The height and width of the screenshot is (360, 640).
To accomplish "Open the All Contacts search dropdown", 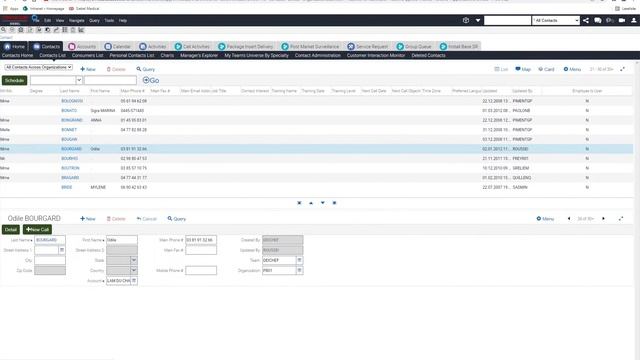I will pyautogui.click(x=556, y=20).
